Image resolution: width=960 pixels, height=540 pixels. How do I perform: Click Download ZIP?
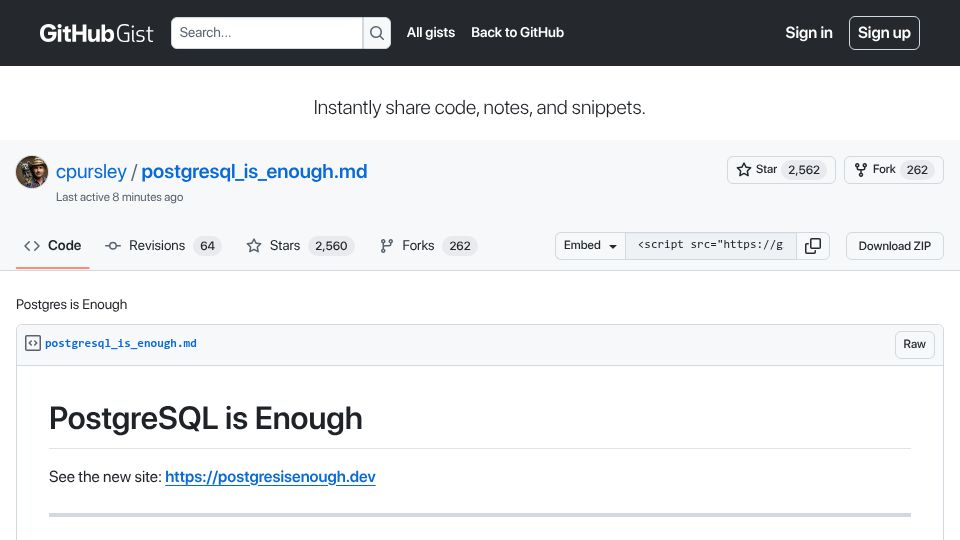tap(894, 246)
